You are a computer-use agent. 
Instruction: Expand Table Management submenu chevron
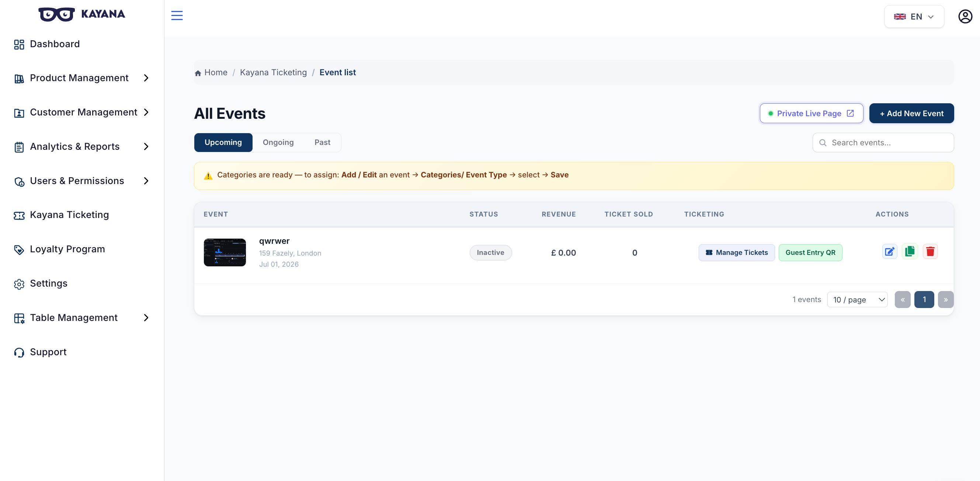[146, 318]
